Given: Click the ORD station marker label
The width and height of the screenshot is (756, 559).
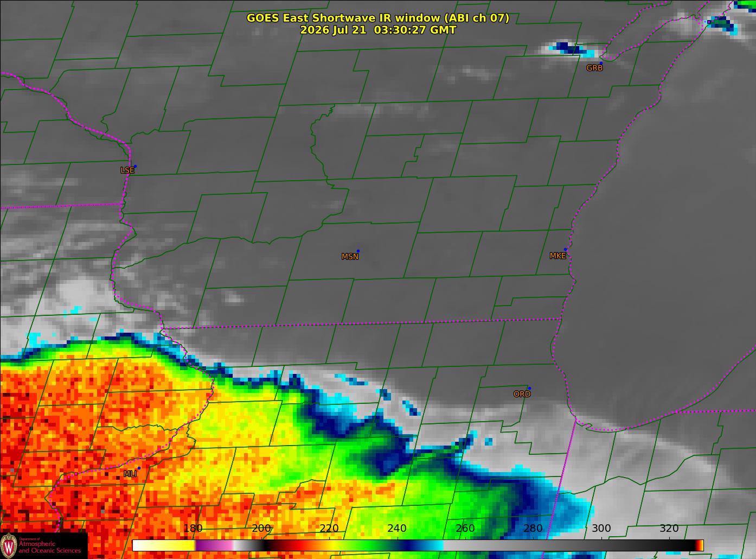Looking at the screenshot, I should pyautogui.click(x=522, y=394).
